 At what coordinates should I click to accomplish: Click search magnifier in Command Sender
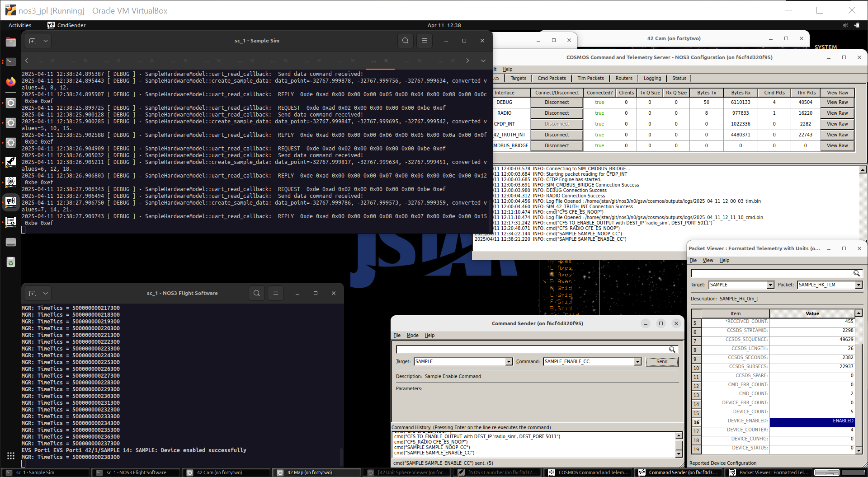coord(672,350)
